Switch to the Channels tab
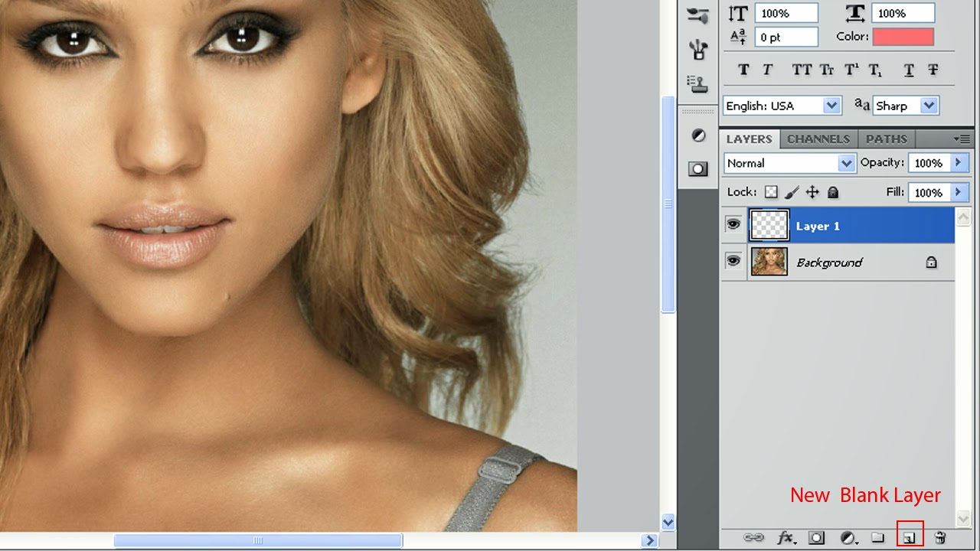The width and height of the screenshot is (980, 551). tap(818, 139)
